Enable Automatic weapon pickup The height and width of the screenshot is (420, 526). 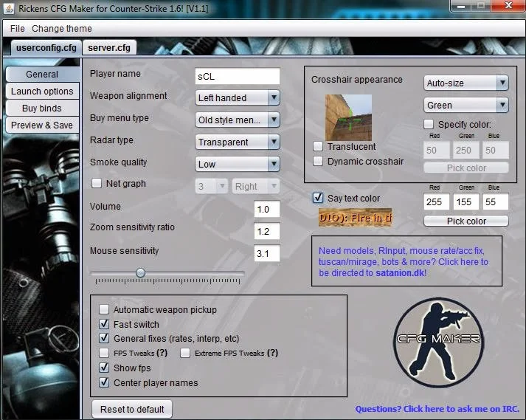(x=104, y=309)
